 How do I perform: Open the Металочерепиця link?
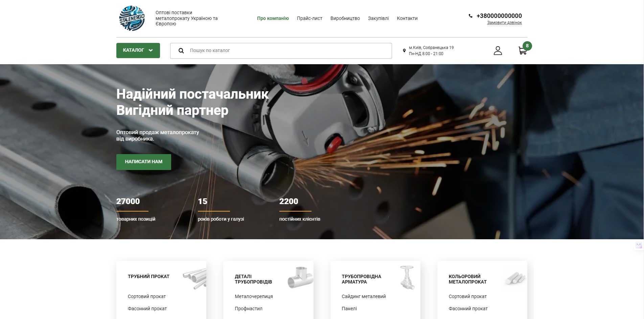(x=254, y=296)
